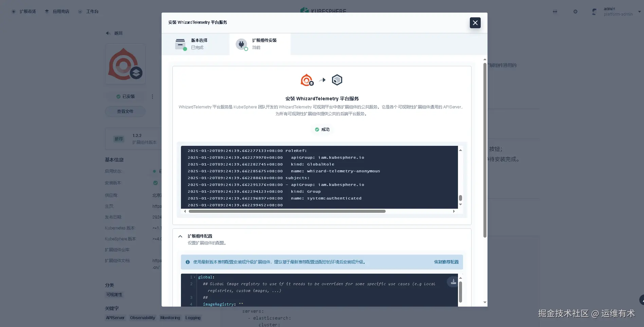Click the 推荐 version tag
This screenshot has height=327, width=644.
119,139
